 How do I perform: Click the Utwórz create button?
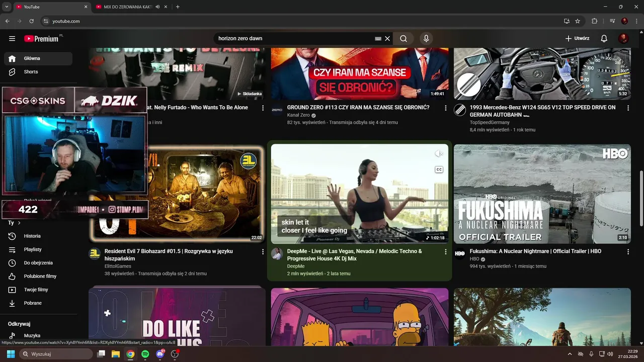coord(577,39)
